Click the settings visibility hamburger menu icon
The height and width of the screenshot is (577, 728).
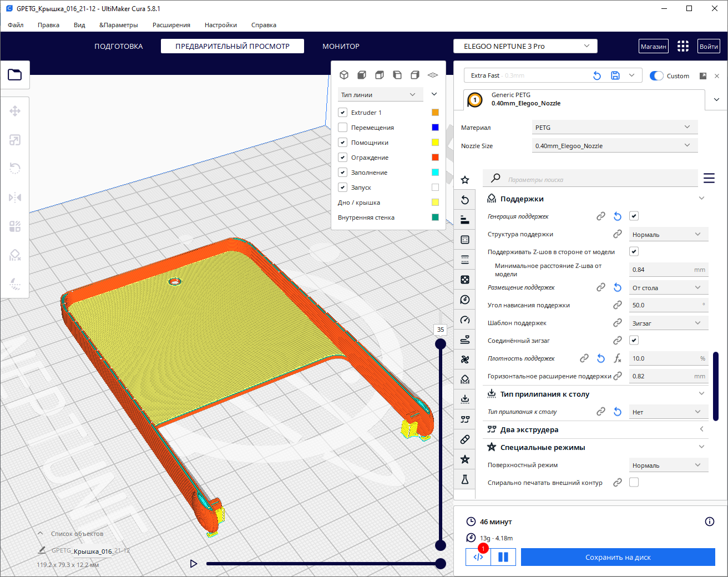[x=709, y=178]
